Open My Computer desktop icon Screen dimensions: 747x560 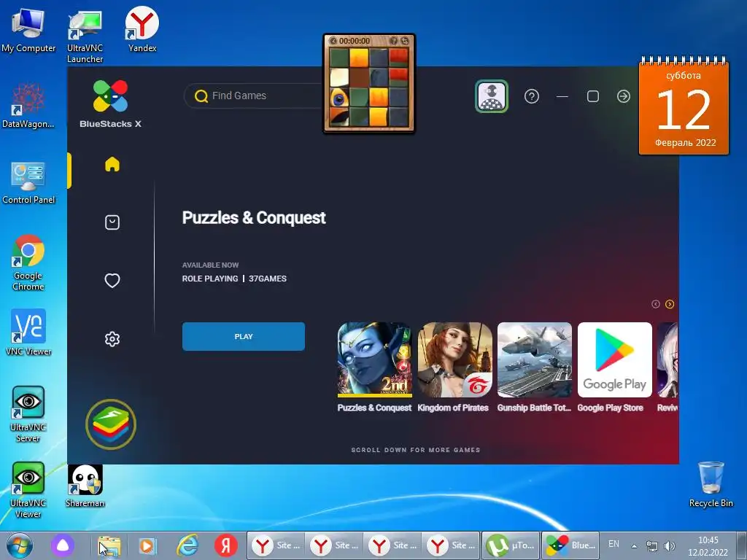28,29
